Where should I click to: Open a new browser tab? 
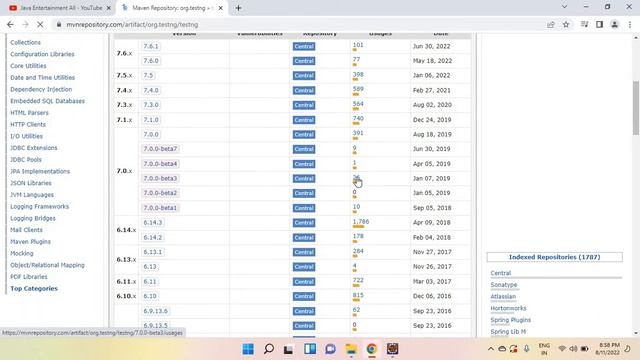tap(238, 8)
